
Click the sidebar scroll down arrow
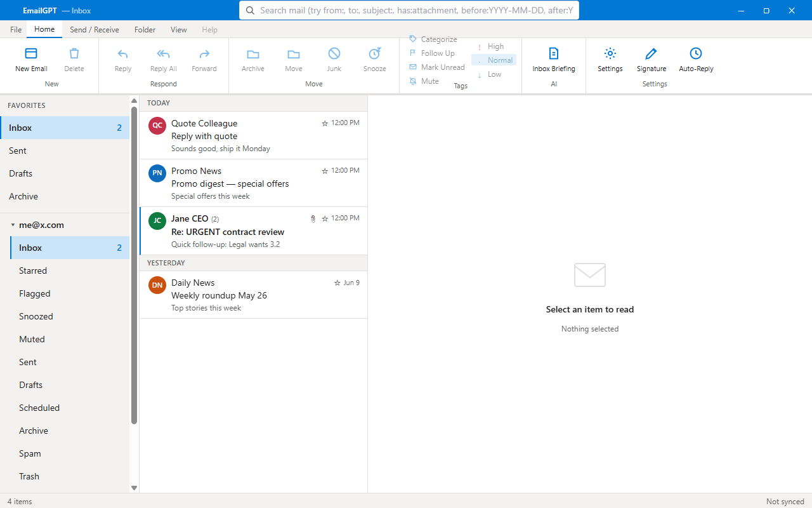point(134,488)
